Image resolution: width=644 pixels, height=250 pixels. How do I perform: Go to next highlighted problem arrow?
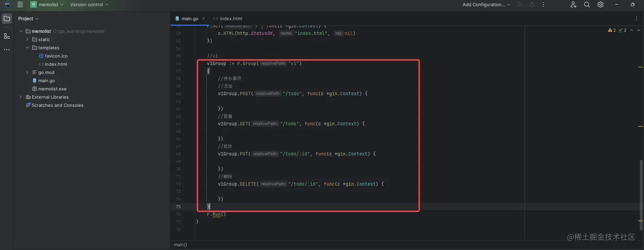click(638, 30)
